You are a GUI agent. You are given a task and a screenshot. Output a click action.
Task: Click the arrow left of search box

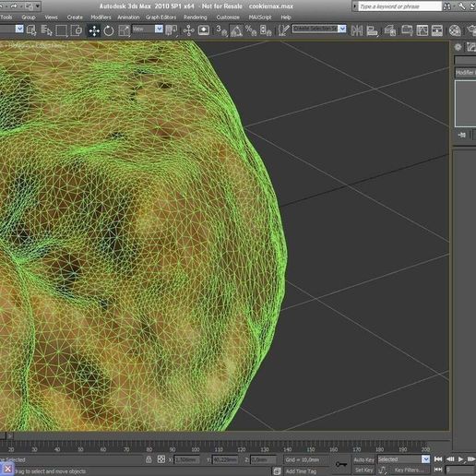coord(355,6)
